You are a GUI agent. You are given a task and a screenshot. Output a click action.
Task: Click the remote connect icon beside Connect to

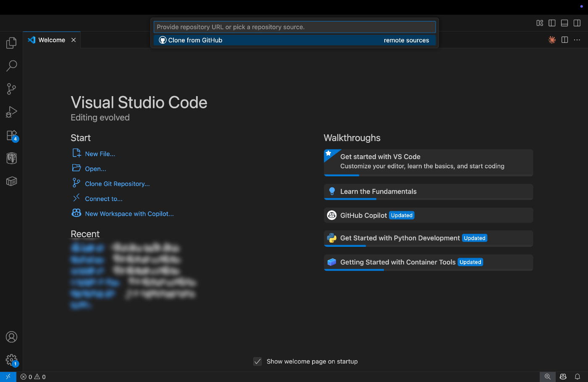tap(76, 198)
